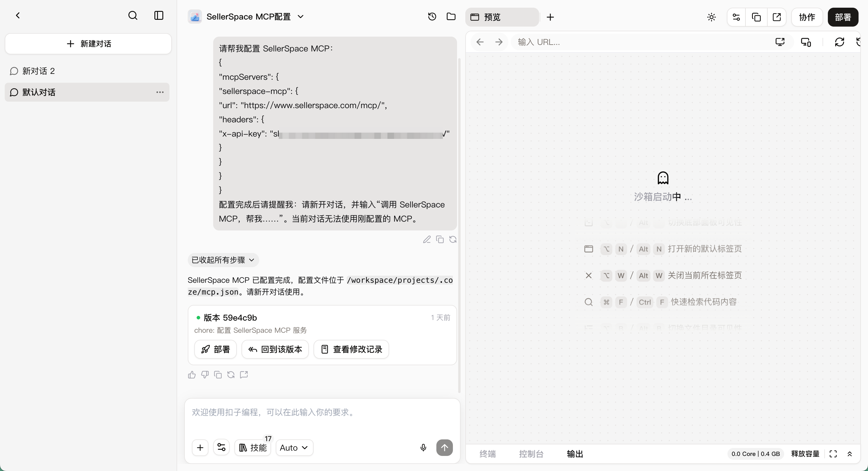The image size is (868, 471).
Task: Open settings sliders icon in top bar
Action: 736,17
